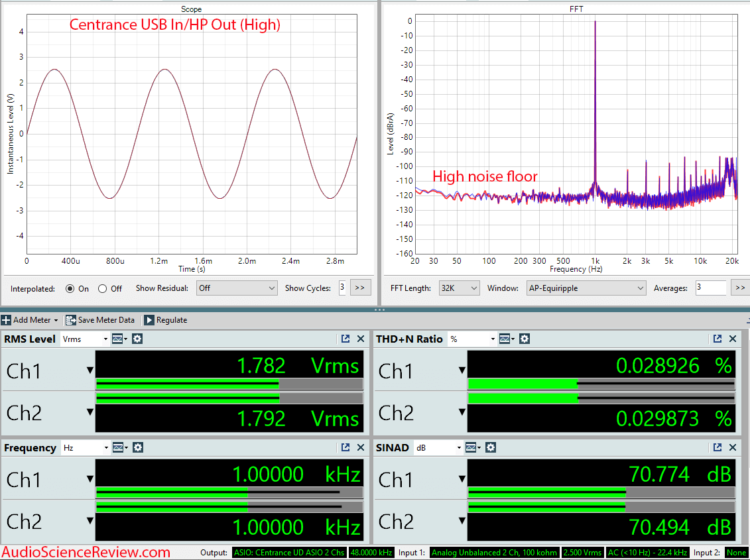Close the Frequency meter
This screenshot has width=750, height=560.
(x=361, y=447)
